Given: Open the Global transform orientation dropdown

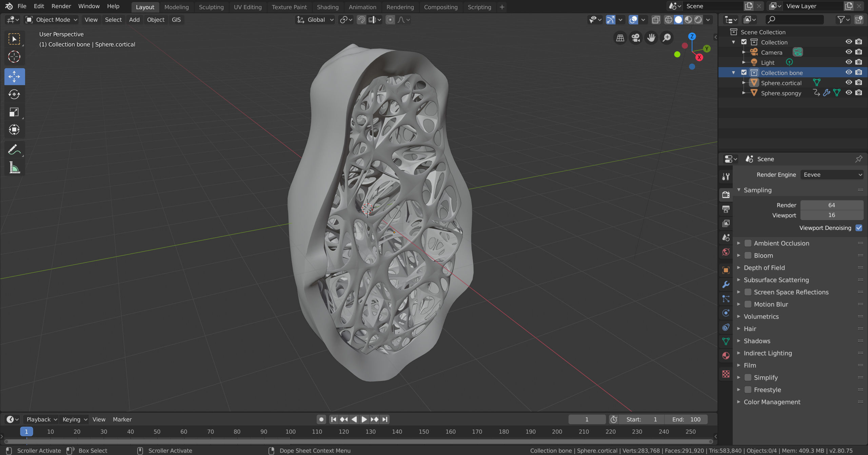Looking at the screenshot, I should pos(315,20).
